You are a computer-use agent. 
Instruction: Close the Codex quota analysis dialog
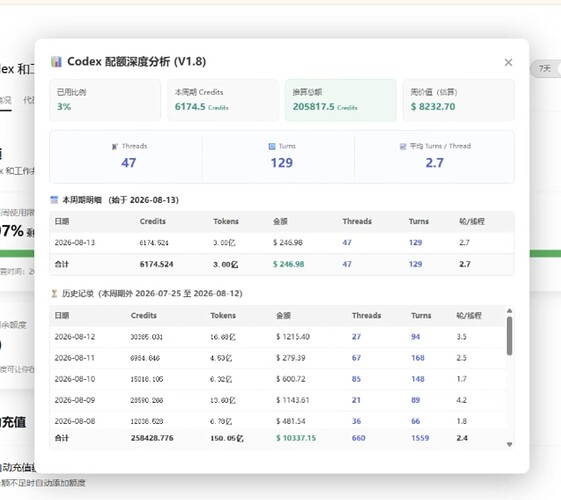pos(508,62)
